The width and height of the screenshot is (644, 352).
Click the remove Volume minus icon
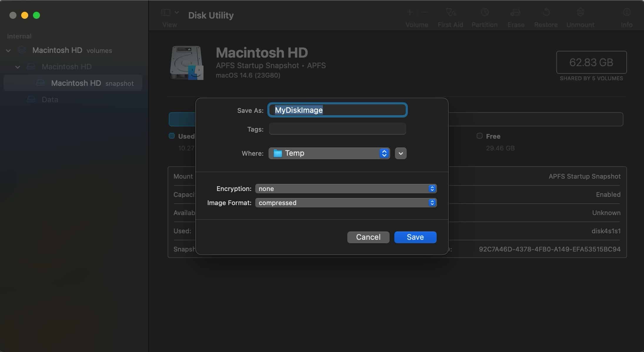point(424,12)
